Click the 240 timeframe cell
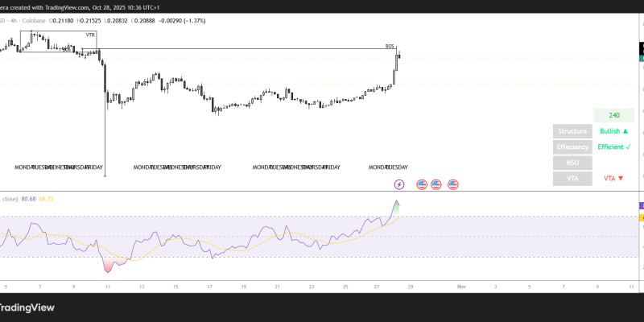This screenshot has height=322, width=644. pyautogui.click(x=613, y=115)
